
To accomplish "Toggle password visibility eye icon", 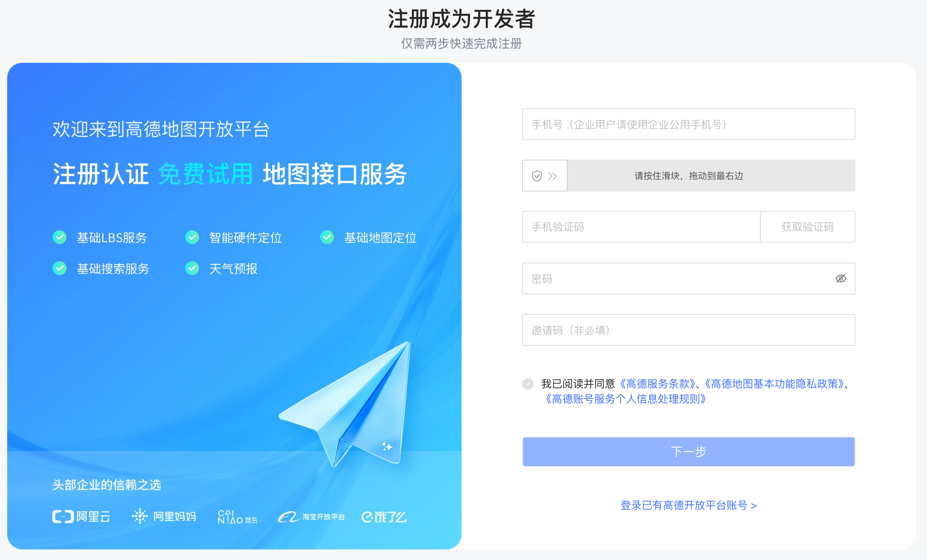I will 841,278.
